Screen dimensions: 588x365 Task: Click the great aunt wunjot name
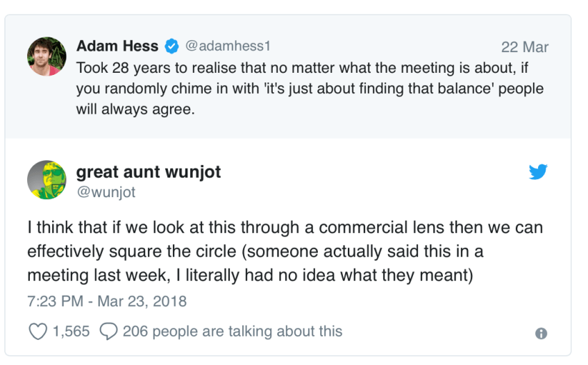(x=148, y=172)
